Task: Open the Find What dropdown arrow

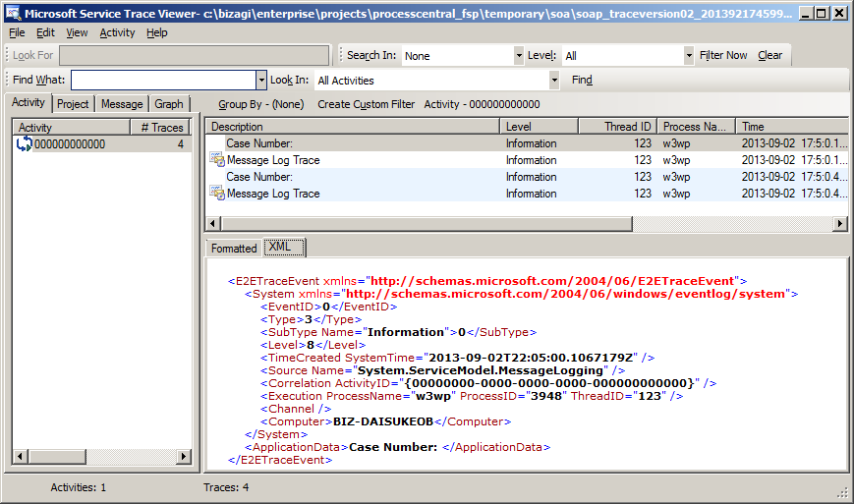Action: coord(261,80)
